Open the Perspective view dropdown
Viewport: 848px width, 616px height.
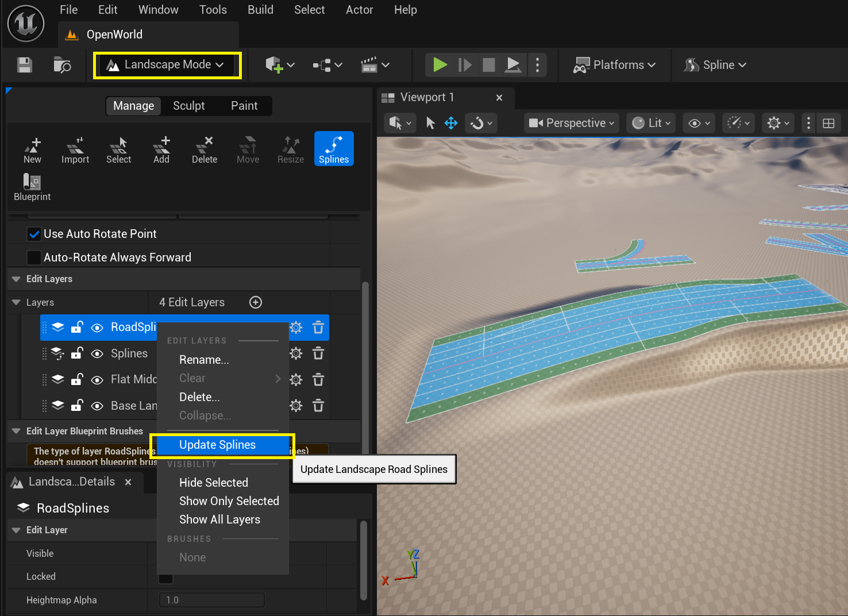[x=572, y=123]
